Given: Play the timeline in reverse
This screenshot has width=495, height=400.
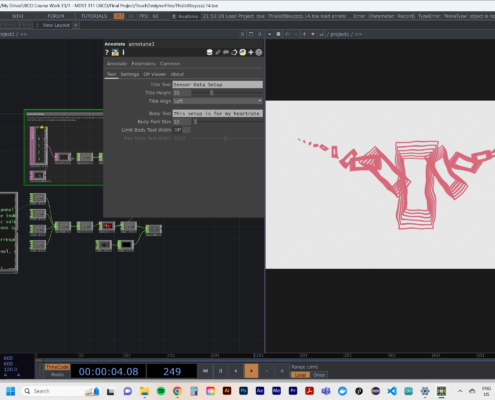Looking at the screenshot, I should [236, 371].
